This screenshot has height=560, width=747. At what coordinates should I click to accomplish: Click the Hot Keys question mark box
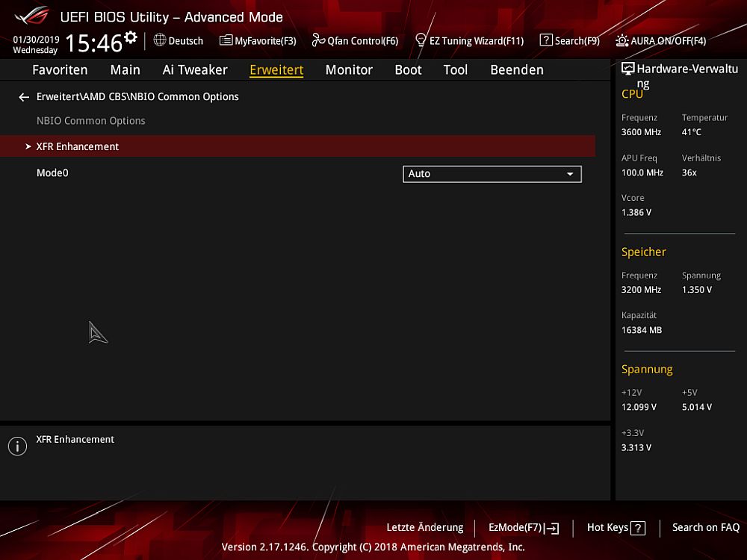pyautogui.click(x=638, y=528)
